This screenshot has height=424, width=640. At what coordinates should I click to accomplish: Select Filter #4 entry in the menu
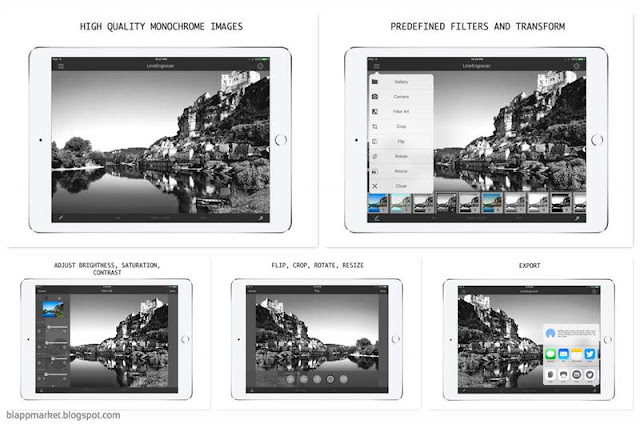401,111
